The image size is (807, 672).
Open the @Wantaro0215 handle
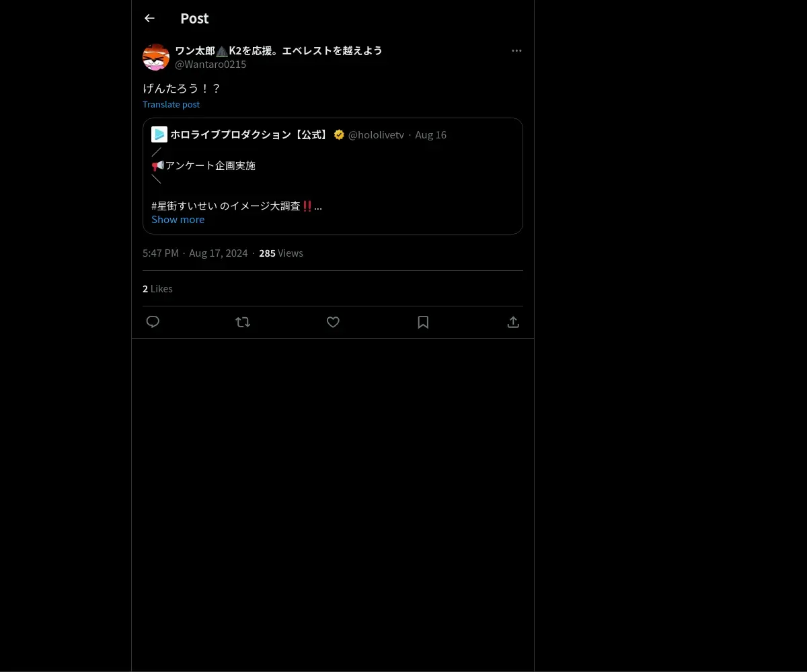210,65
